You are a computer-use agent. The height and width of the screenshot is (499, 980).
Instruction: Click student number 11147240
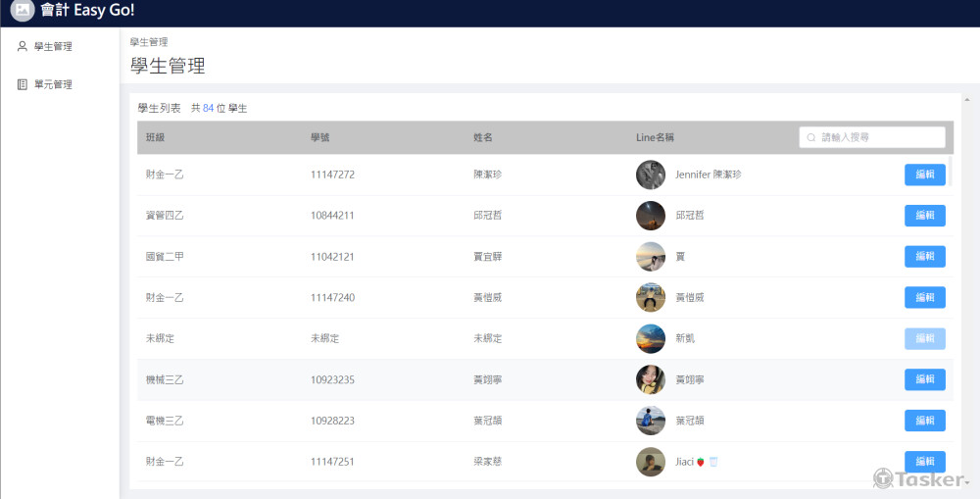(332, 298)
